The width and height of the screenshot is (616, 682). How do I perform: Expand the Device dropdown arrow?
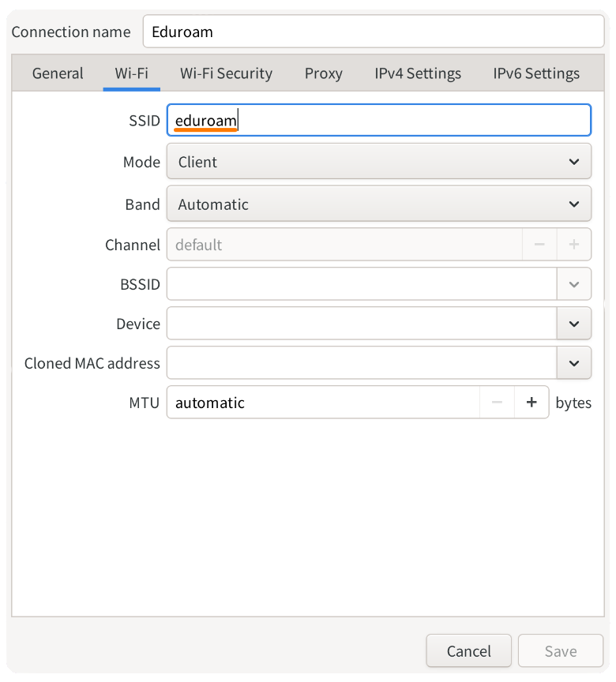coord(574,324)
